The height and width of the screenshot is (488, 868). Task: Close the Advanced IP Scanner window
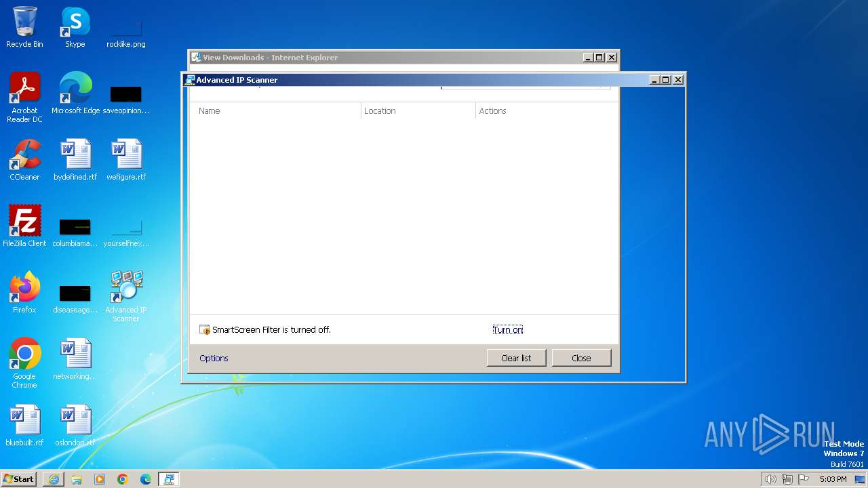point(677,79)
